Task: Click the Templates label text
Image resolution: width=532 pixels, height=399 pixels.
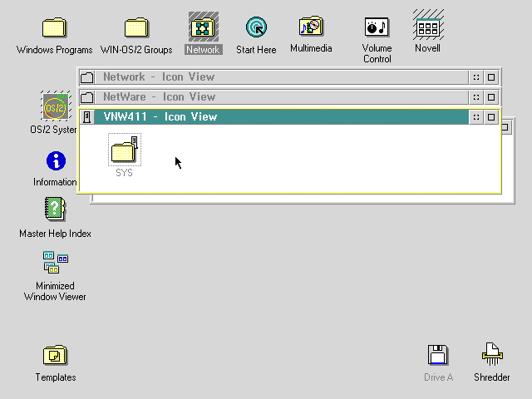Action: point(56,377)
